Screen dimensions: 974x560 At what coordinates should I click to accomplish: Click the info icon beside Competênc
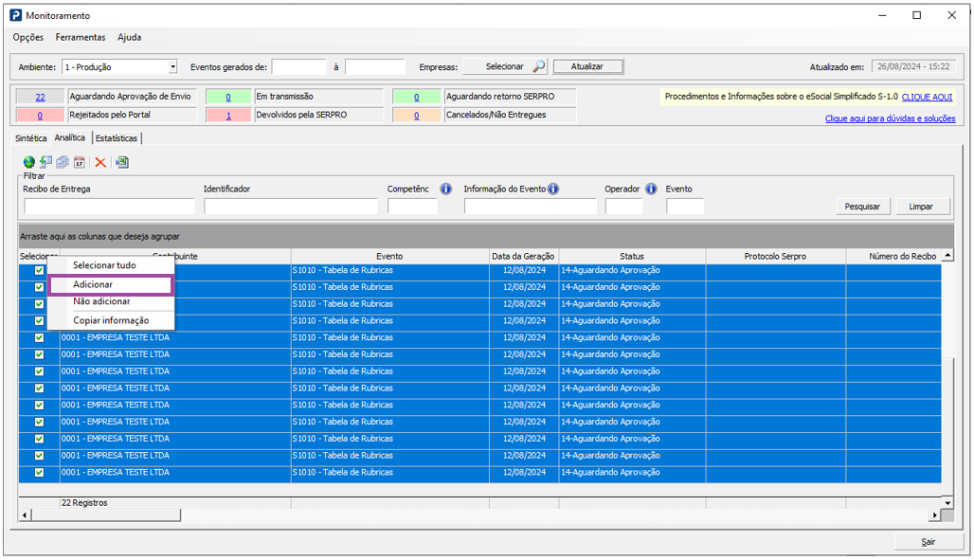[x=446, y=189]
